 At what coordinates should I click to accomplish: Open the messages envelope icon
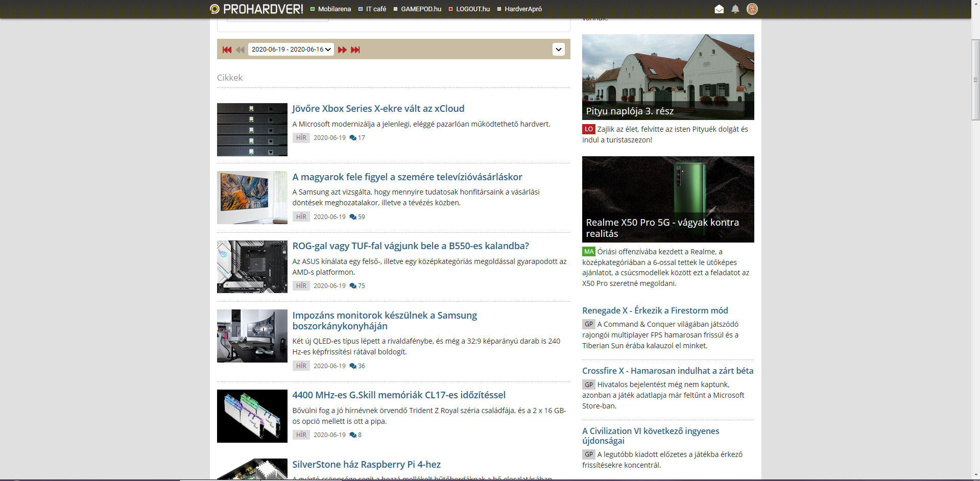tap(719, 9)
